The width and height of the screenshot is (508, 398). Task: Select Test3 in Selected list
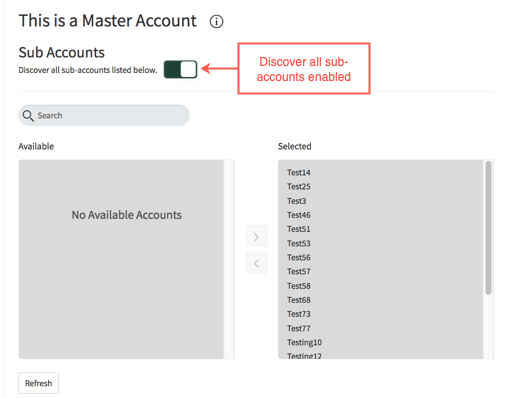pos(297,201)
